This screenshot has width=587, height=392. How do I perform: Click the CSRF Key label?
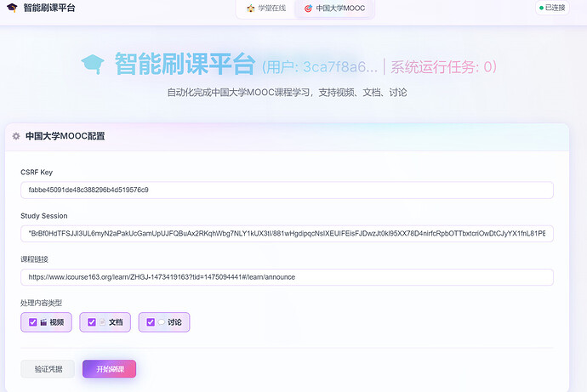click(x=37, y=173)
